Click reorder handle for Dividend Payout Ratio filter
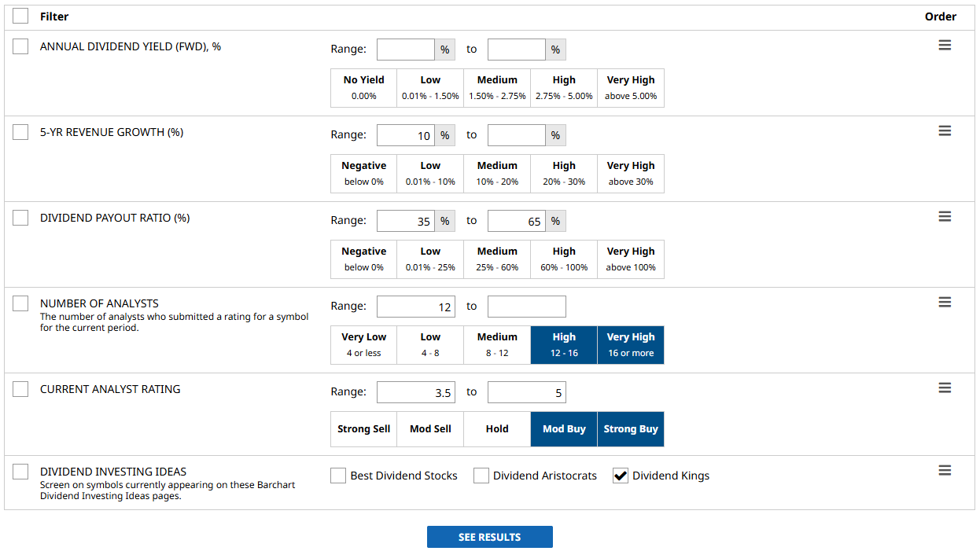The image size is (980, 551). tap(945, 217)
